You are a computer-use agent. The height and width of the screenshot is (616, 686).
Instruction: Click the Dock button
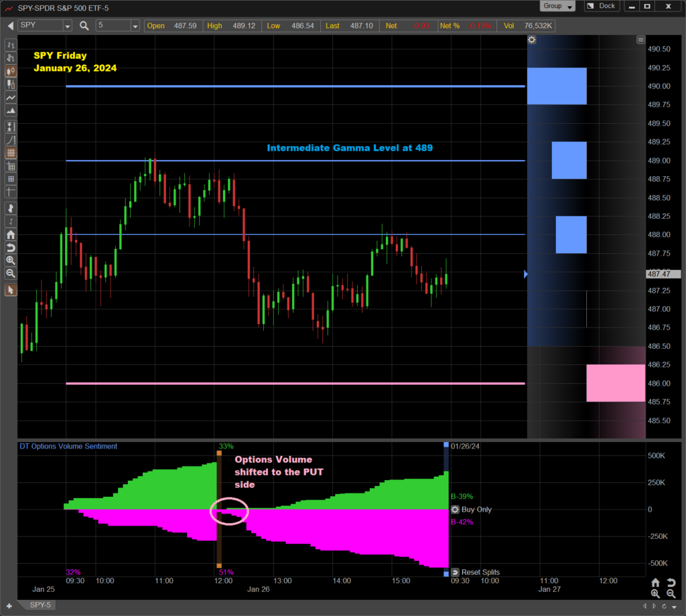click(601, 6)
